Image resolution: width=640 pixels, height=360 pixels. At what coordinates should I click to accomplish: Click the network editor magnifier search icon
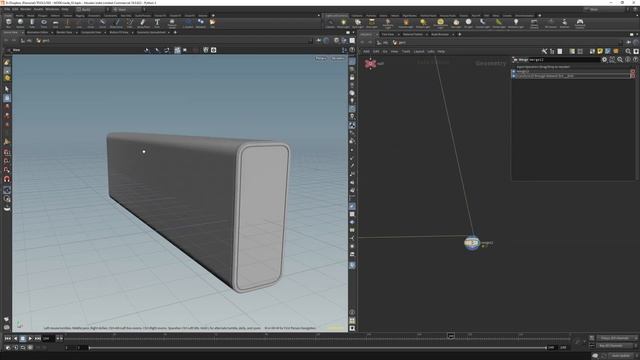628,51
